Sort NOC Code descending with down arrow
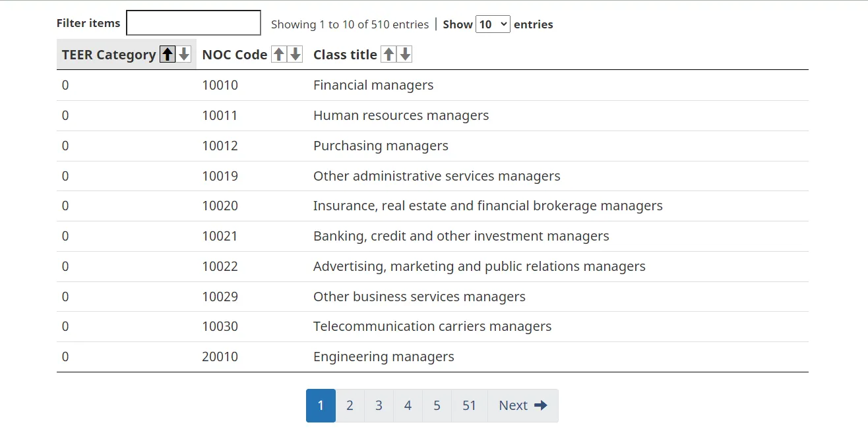The height and width of the screenshot is (435, 868). (x=295, y=54)
